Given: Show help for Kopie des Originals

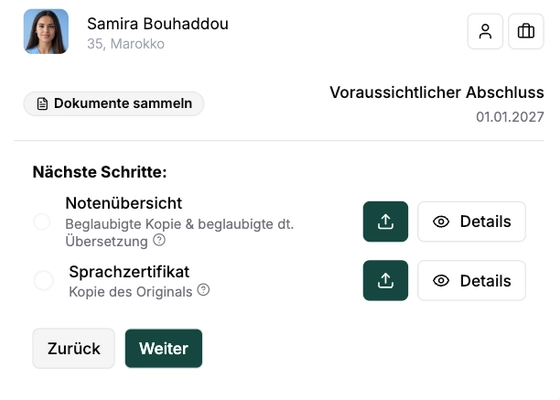Looking at the screenshot, I should coord(204,290).
